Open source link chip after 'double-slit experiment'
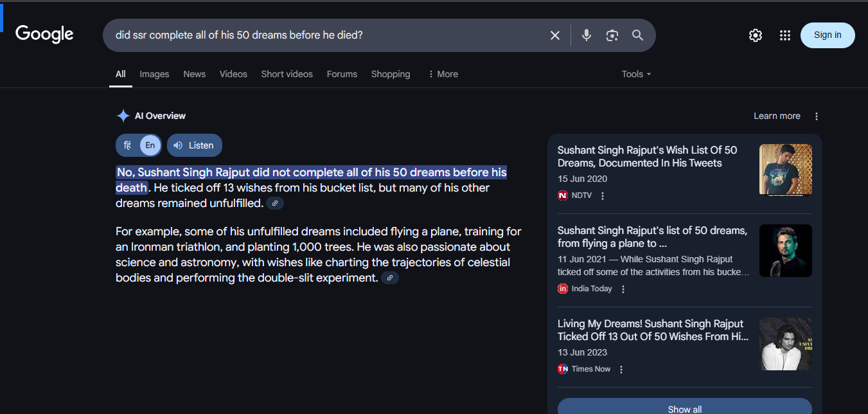Viewport: 868px width, 414px height. (390, 278)
